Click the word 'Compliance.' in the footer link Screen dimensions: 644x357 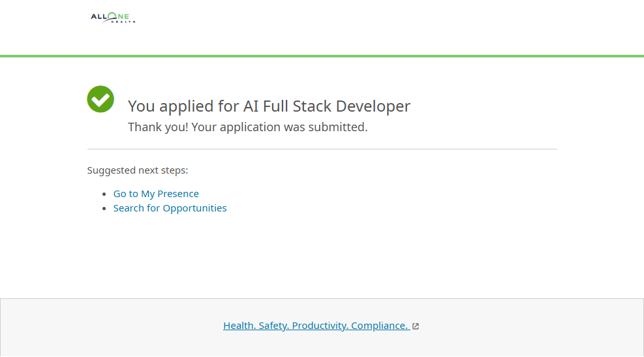click(x=379, y=326)
